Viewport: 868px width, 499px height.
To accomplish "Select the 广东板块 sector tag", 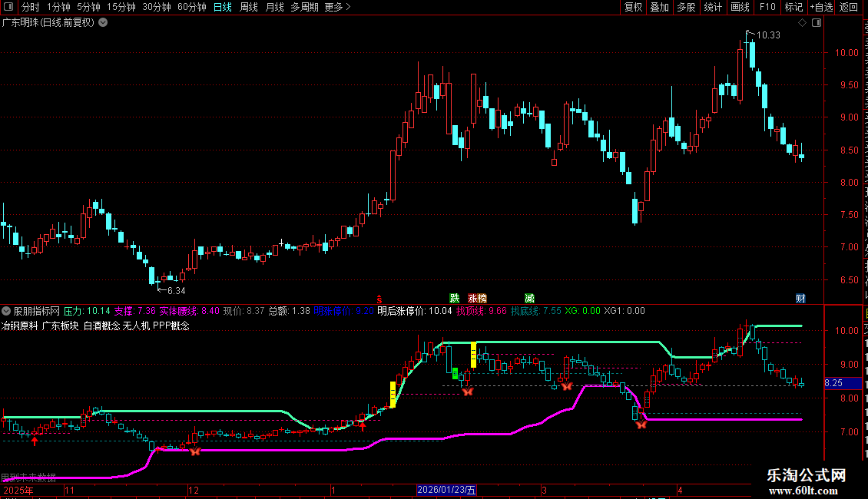I will coord(61,326).
